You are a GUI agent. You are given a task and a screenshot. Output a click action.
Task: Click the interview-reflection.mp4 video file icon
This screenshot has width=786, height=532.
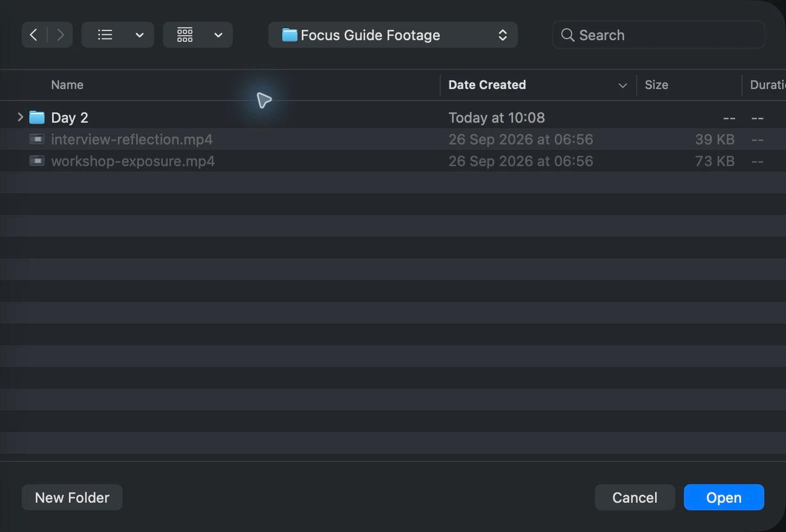point(37,140)
